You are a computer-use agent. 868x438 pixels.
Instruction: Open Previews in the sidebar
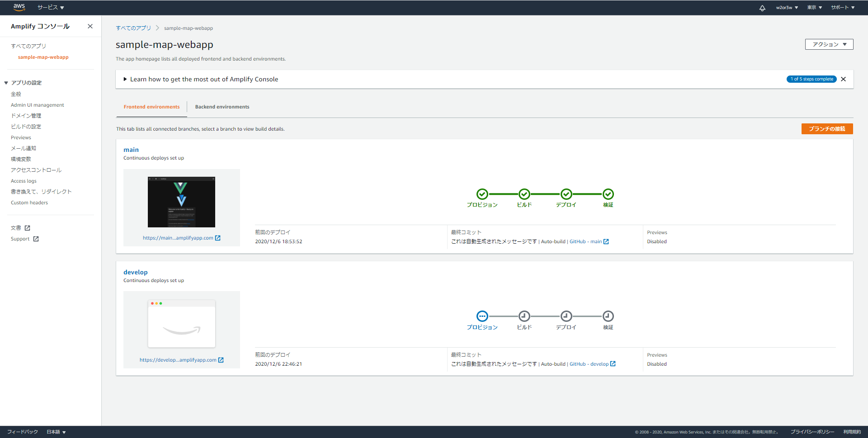pyautogui.click(x=21, y=137)
